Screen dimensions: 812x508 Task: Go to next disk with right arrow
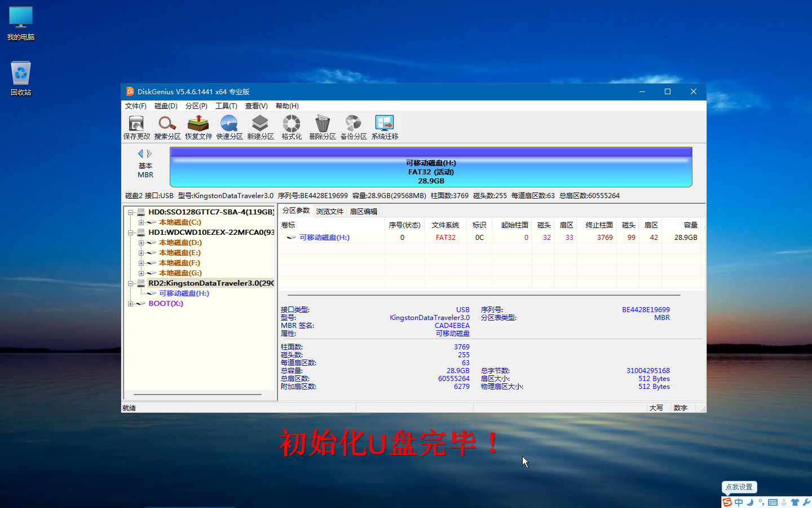[149, 154]
